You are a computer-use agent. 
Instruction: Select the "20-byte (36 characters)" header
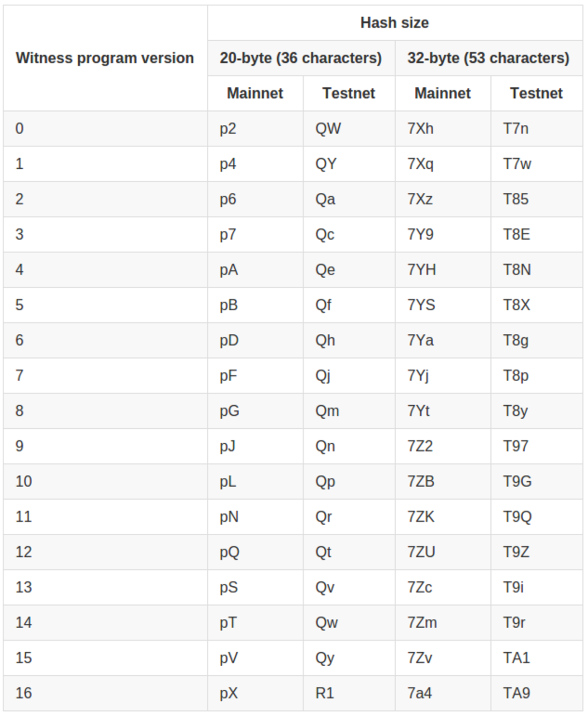point(301,58)
